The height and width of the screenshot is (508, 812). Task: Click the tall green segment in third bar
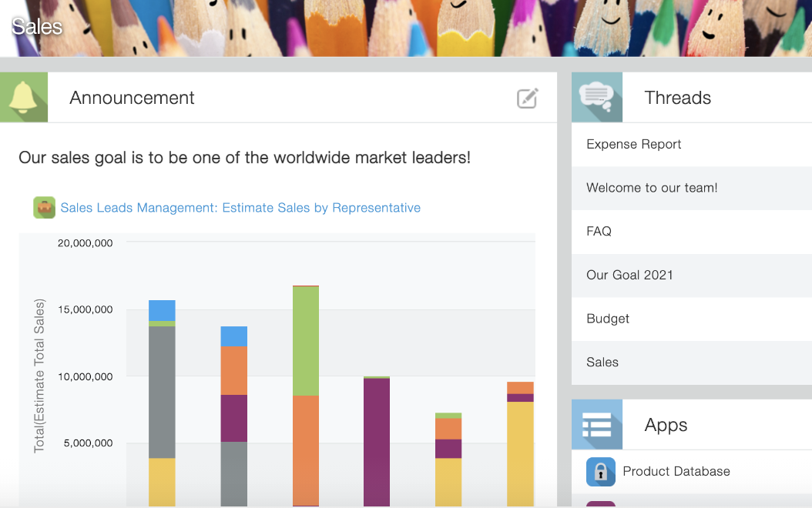tap(306, 341)
